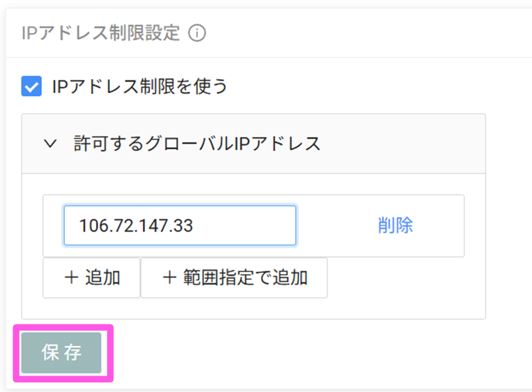Click the 追加 text label on the add button
The width and height of the screenshot is (532, 392).
click(102, 278)
